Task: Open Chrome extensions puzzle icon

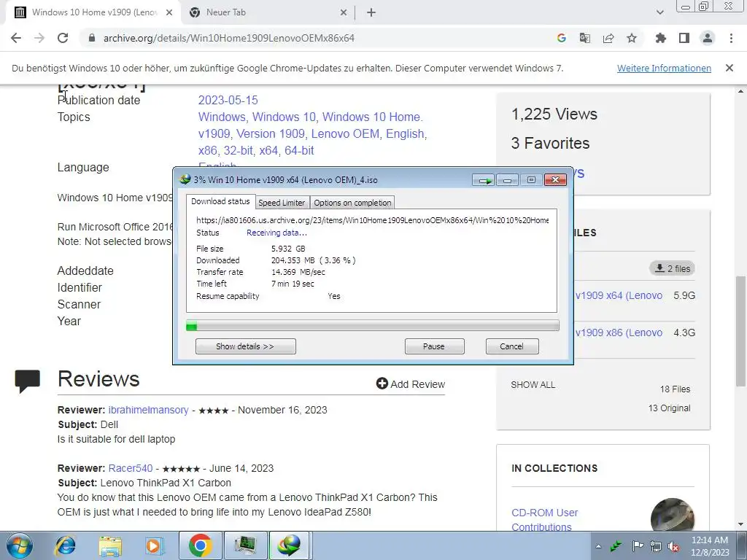Action: point(660,38)
